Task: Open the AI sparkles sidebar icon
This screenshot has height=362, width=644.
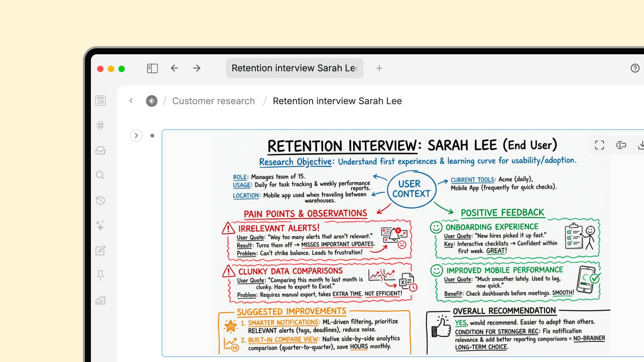Action: [x=100, y=225]
